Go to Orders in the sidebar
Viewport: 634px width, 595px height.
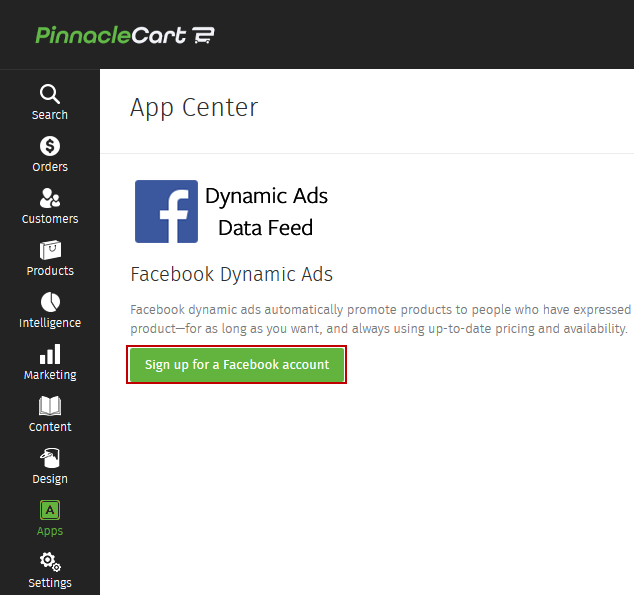[x=50, y=154]
